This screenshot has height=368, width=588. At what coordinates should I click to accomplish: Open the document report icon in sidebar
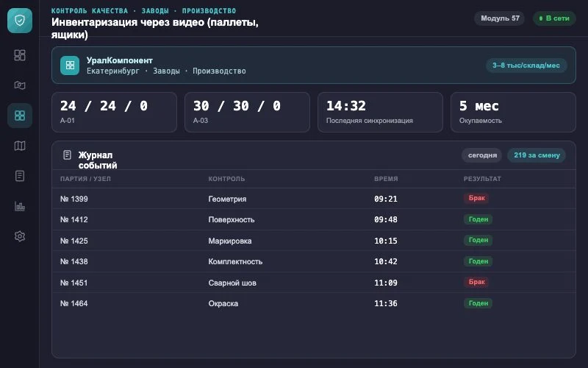tap(20, 176)
